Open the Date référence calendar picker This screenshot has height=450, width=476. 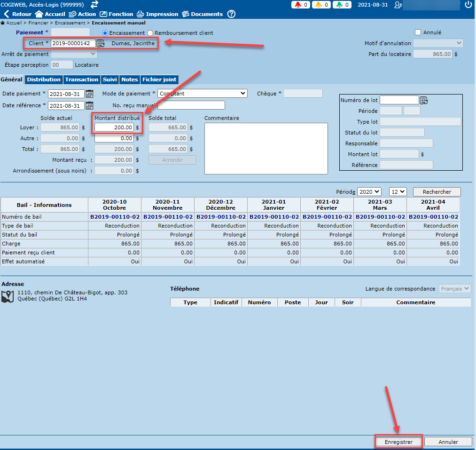(x=89, y=105)
